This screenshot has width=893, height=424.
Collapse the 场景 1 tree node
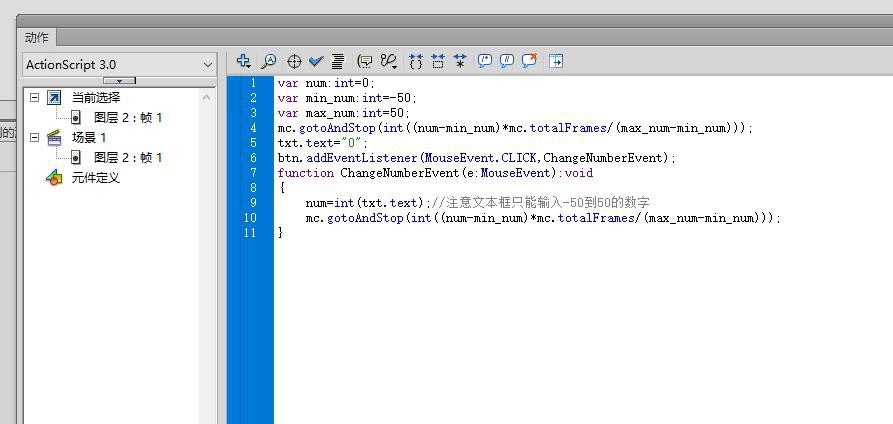(34, 137)
